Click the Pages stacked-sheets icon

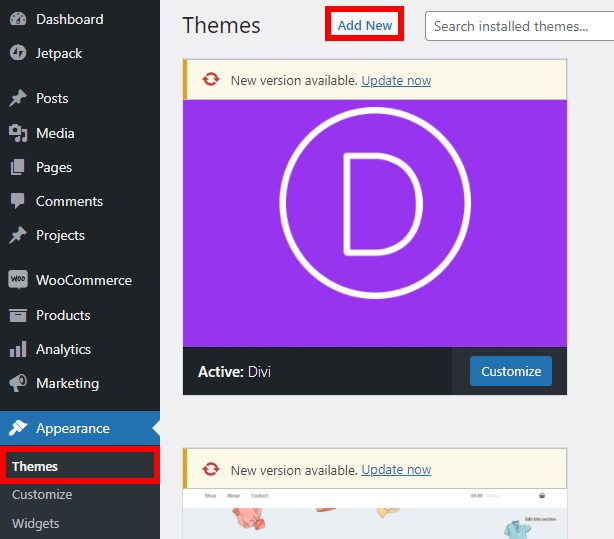18,167
